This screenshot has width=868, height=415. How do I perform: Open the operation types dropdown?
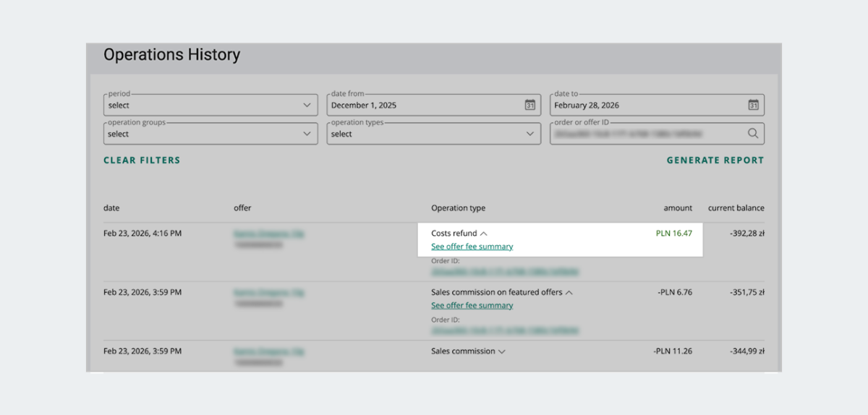pyautogui.click(x=433, y=134)
